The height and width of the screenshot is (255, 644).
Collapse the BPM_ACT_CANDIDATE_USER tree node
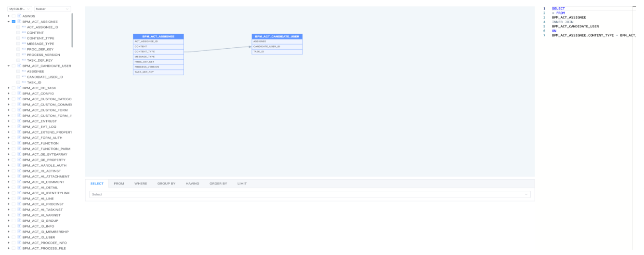(x=9, y=66)
